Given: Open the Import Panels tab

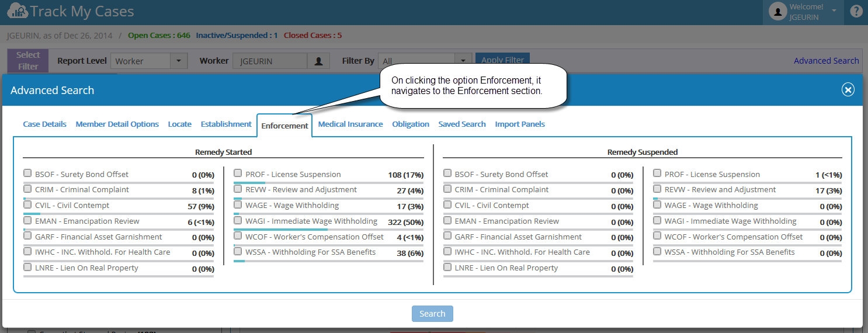Looking at the screenshot, I should (520, 124).
